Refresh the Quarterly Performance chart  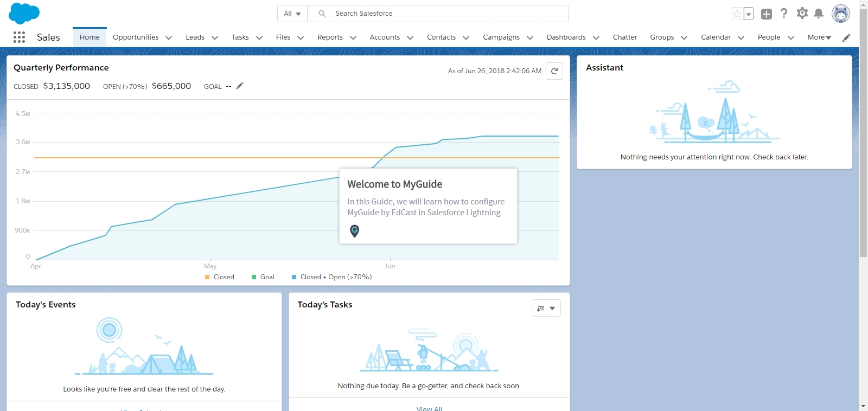(x=554, y=71)
